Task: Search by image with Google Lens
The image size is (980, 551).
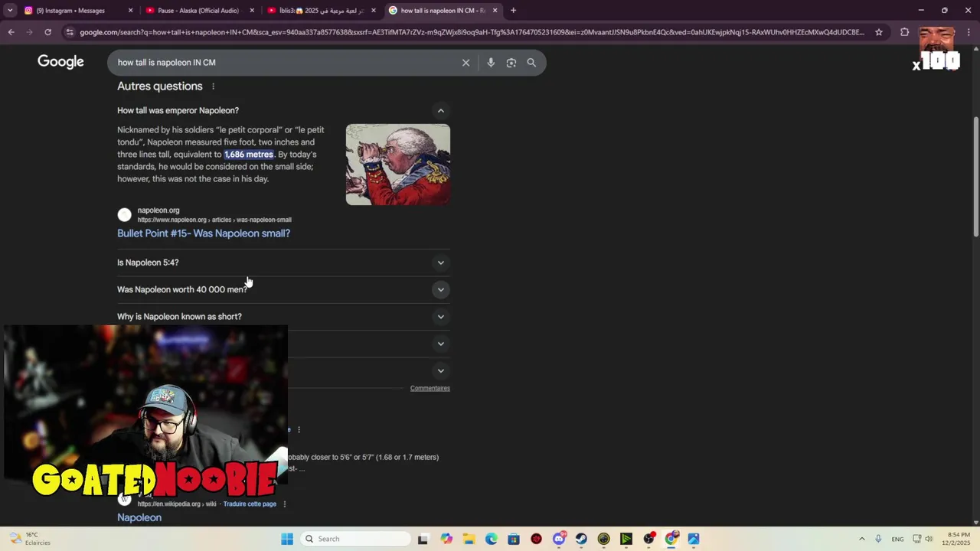Action: 511,63
